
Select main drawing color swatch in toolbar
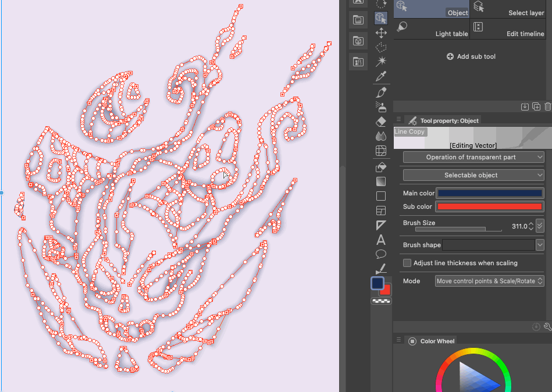coord(378,283)
